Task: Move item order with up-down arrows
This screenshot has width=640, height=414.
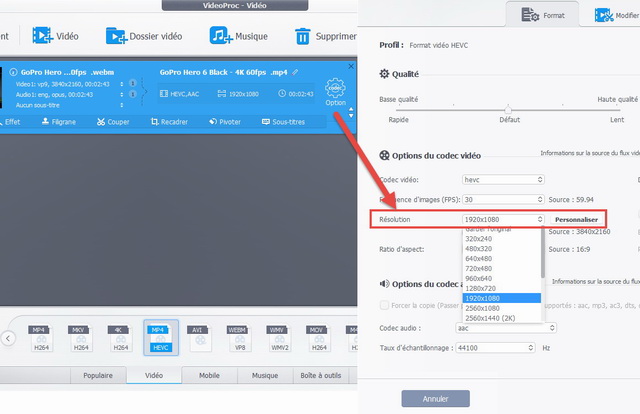Action: [351, 113]
